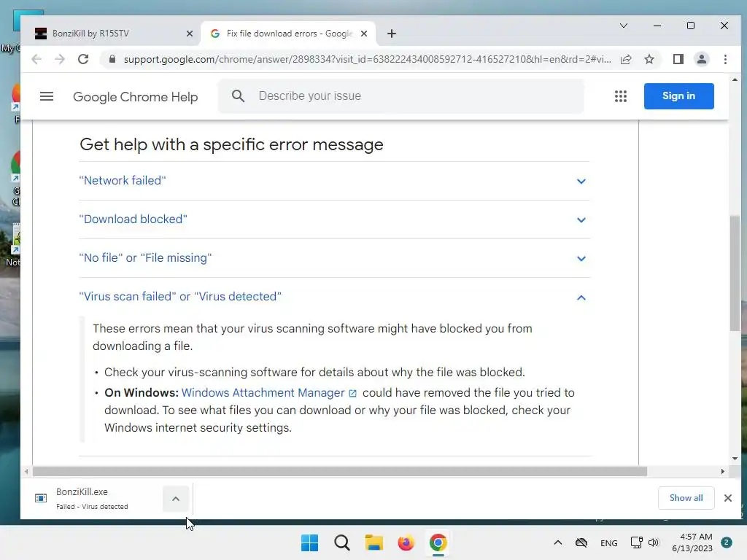Click the forward navigation arrow
Viewport: 747px width, 560px height.
[x=60, y=59]
